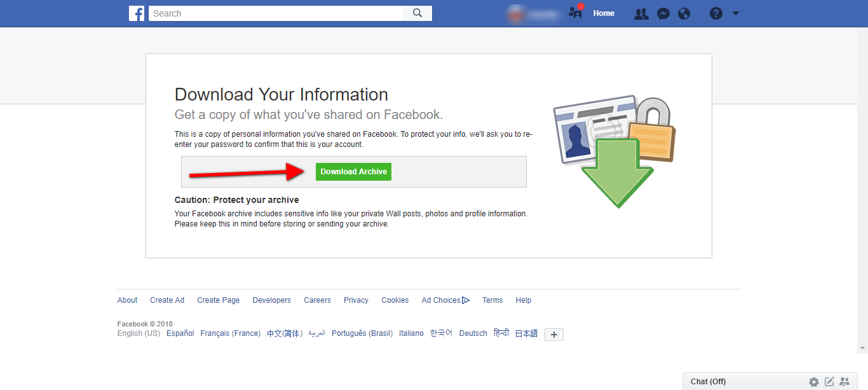Viewport: 868px width, 390px height.
Task: Open the Developers footer link
Action: 271,300
